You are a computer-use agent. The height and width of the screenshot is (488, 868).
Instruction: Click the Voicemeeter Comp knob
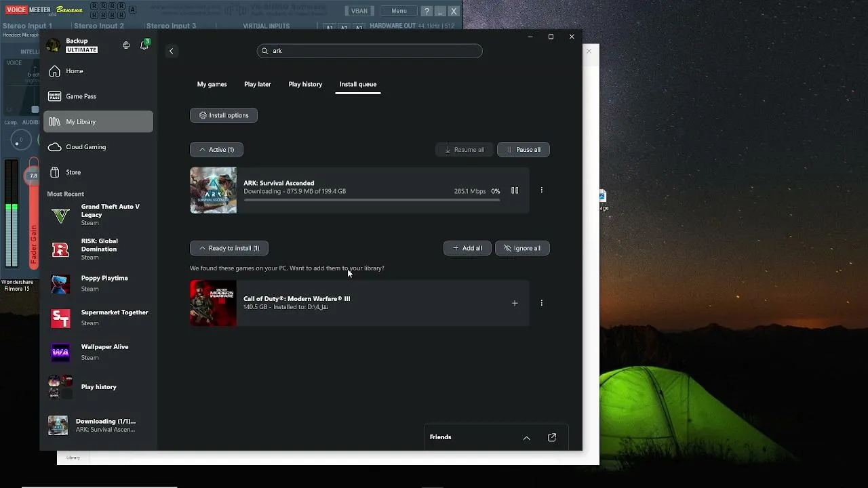(21, 140)
